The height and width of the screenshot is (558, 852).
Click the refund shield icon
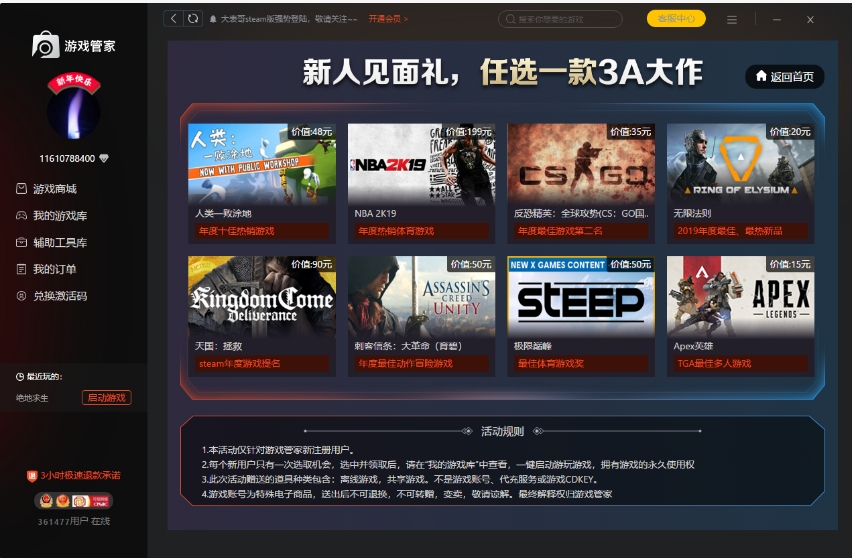click(x=32, y=476)
